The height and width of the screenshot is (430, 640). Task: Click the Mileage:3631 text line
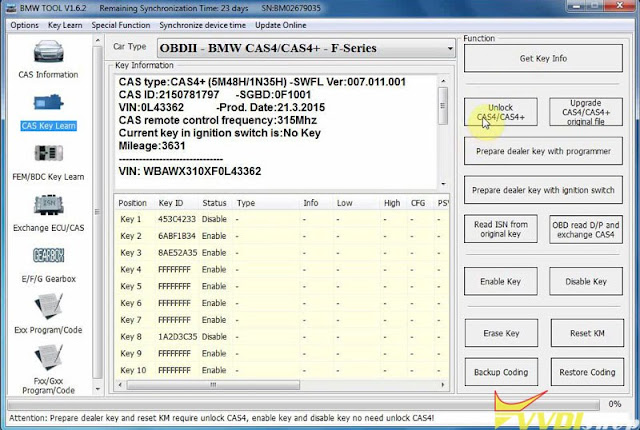click(x=152, y=146)
